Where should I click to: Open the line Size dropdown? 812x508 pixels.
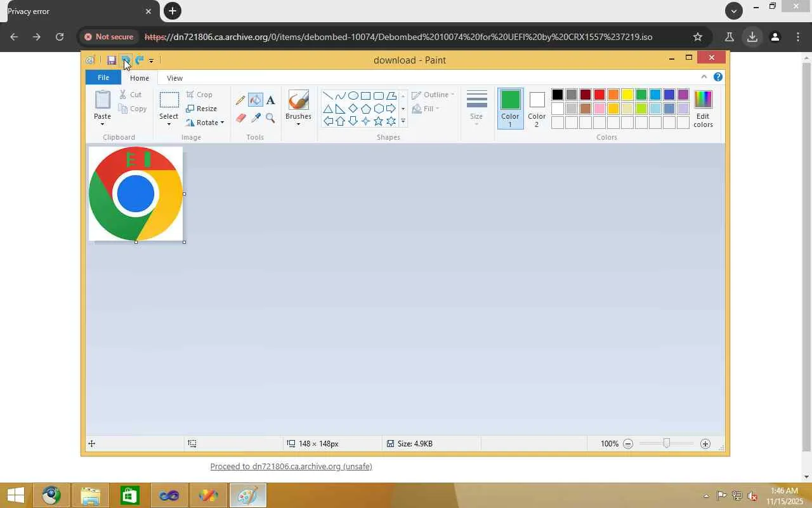pos(476,108)
